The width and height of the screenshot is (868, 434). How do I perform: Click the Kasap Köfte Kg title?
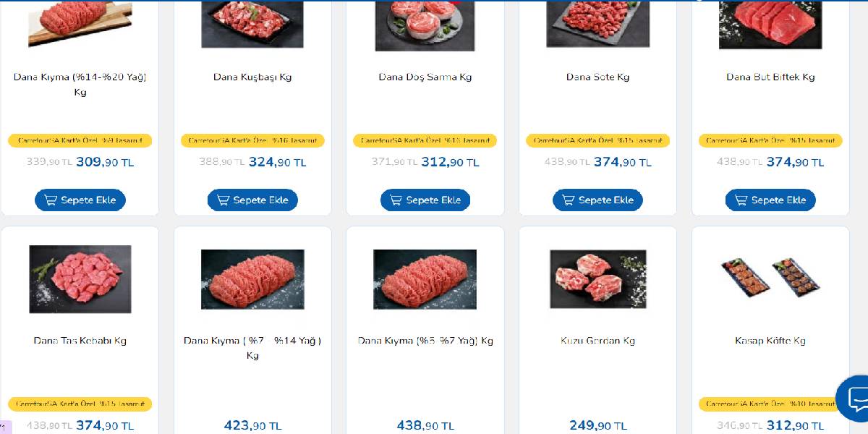point(770,341)
